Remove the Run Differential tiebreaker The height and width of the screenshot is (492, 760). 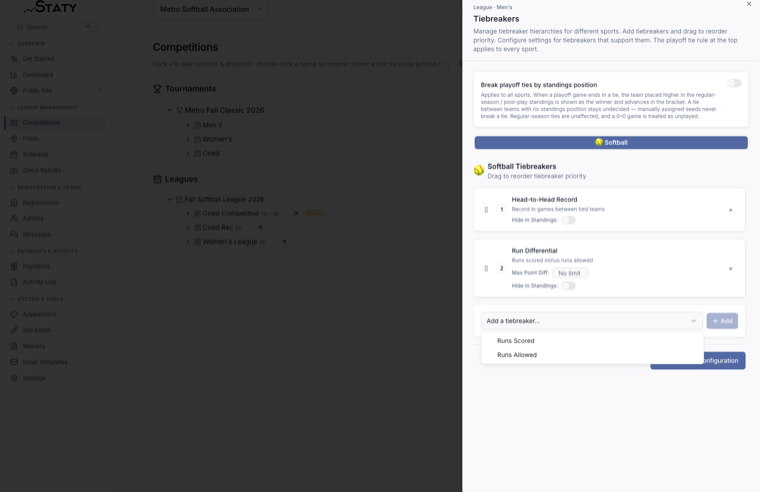click(730, 269)
